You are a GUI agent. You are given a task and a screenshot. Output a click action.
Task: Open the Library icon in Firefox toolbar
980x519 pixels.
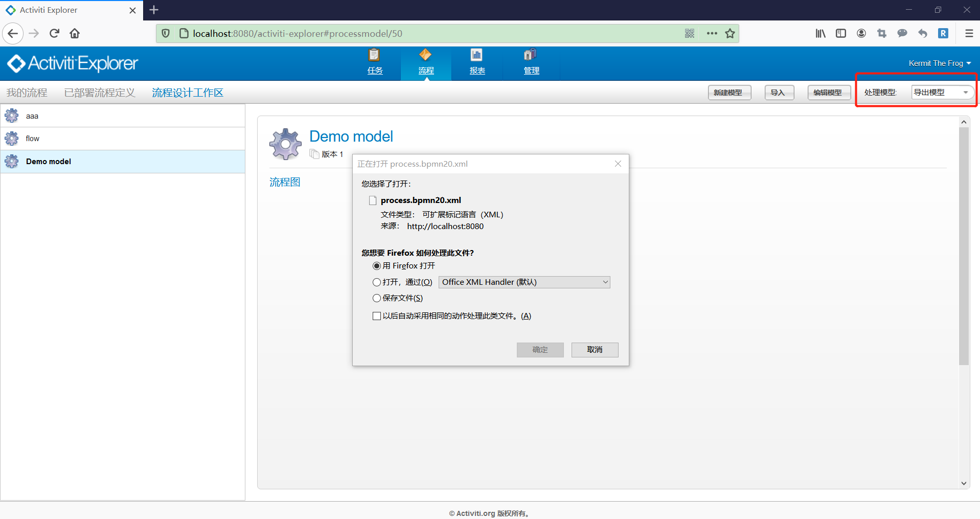point(821,33)
